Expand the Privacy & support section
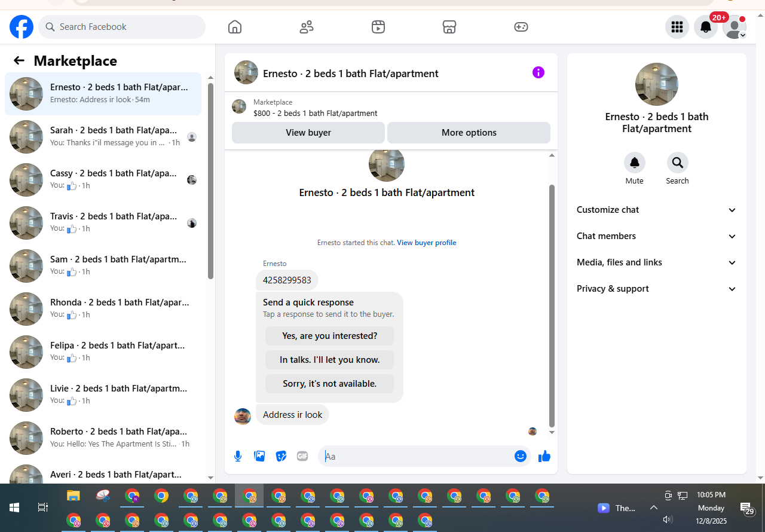This screenshot has width=765, height=532. pos(656,289)
